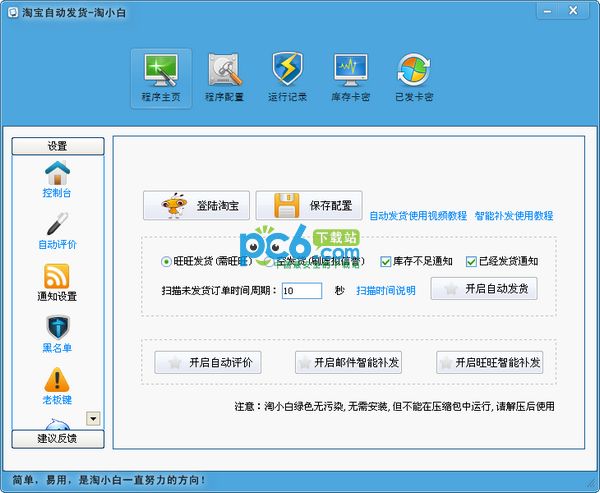This screenshot has width=600, height=493.
Task: Click the 注意 notice text at bottom
Action: (395, 406)
